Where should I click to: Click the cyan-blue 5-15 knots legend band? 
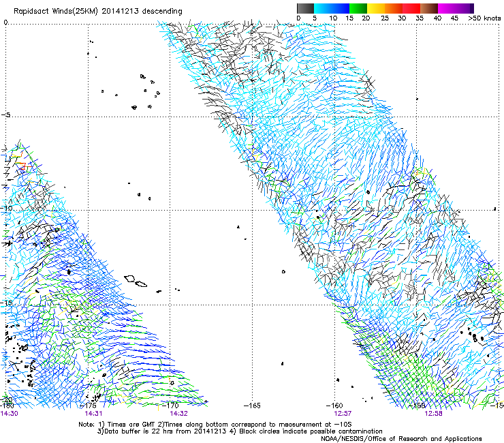point(332,8)
